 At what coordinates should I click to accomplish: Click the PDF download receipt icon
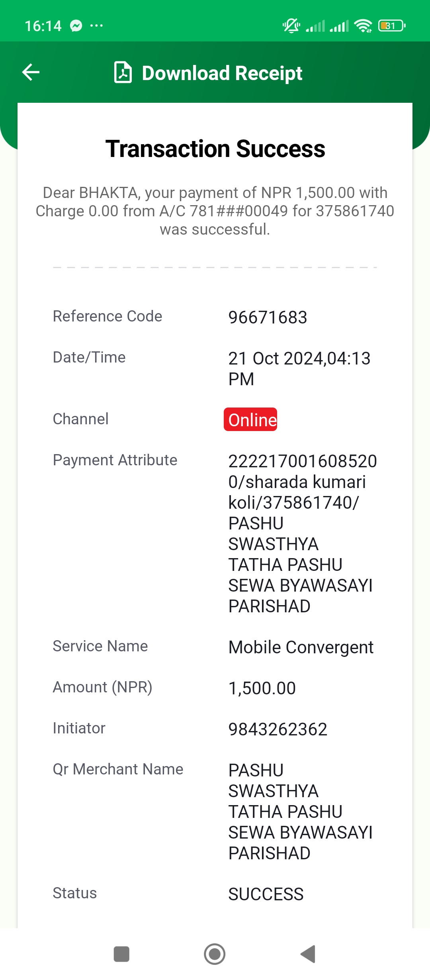(x=123, y=72)
